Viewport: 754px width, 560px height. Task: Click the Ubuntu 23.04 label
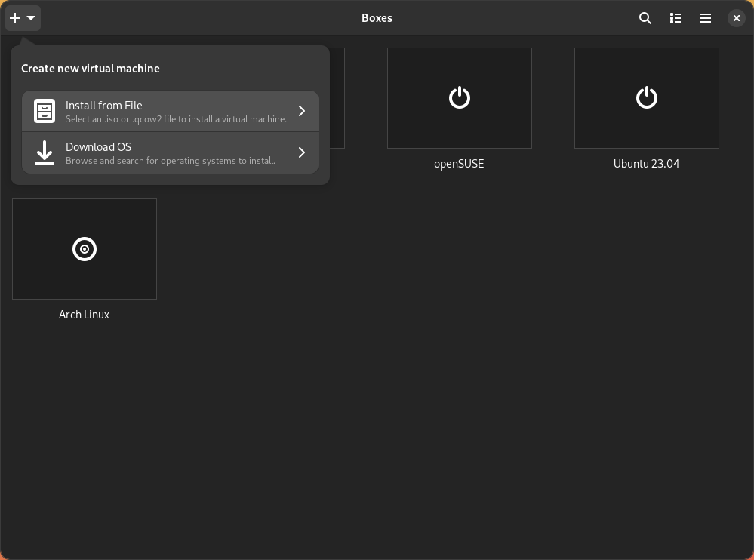click(646, 164)
